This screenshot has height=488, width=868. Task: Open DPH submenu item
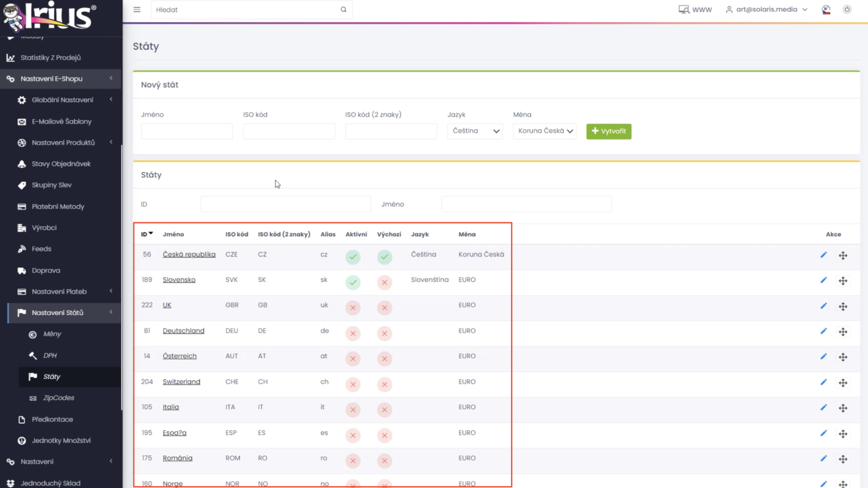click(x=50, y=355)
